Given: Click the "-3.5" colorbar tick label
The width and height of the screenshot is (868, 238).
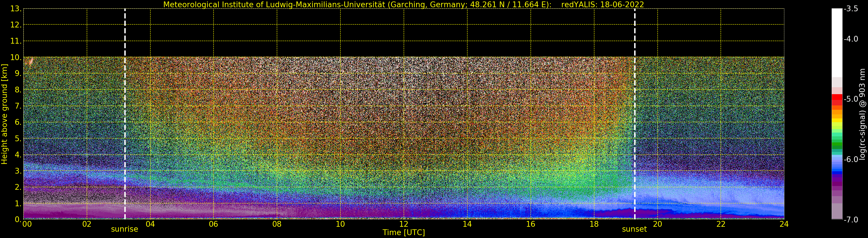Looking at the screenshot, I should (x=851, y=9).
